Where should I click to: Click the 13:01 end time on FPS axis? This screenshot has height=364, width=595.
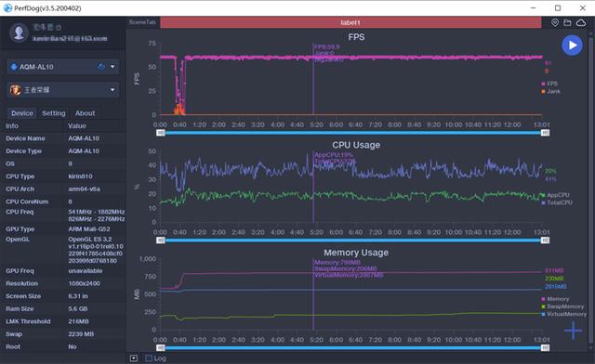[x=541, y=124]
